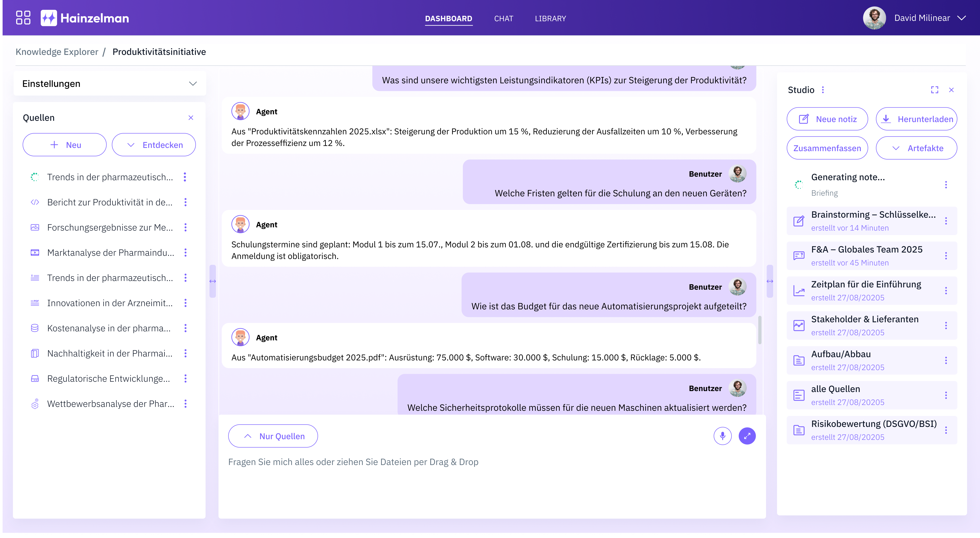The width and height of the screenshot is (980, 538).
Task: Close the Quellen panel
Action: pyautogui.click(x=191, y=118)
